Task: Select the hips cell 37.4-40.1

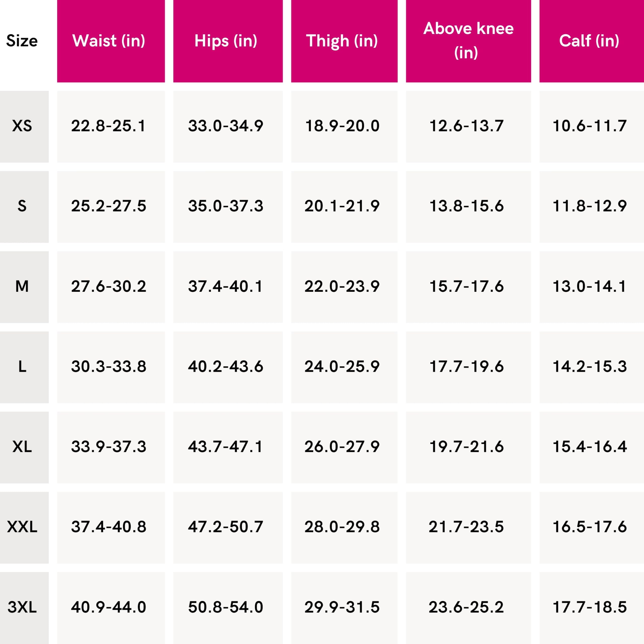Action: [228, 287]
